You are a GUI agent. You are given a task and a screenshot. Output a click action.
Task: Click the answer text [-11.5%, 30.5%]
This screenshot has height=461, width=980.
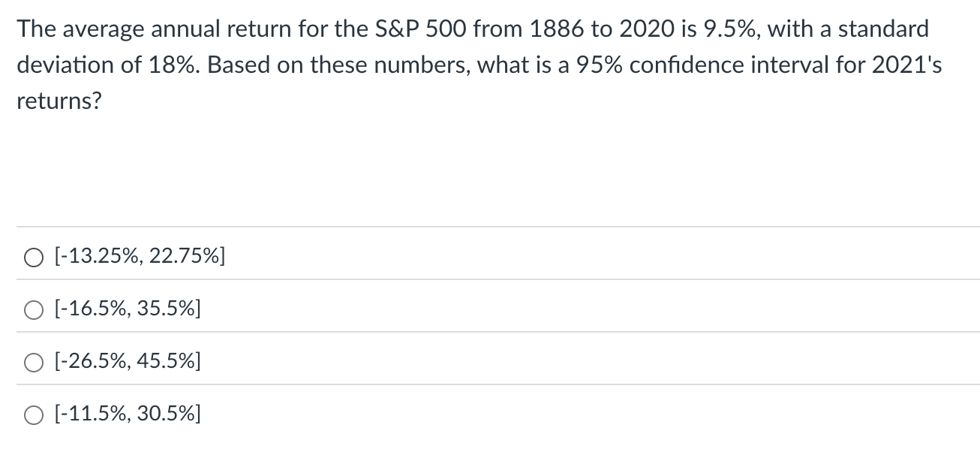[126, 414]
